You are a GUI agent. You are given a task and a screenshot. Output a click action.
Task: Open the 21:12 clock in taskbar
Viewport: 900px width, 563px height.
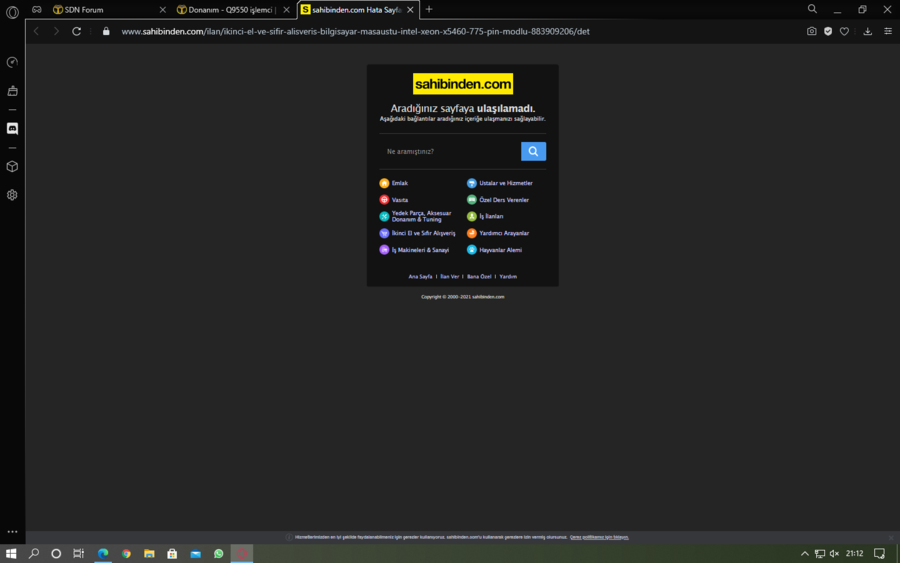pos(854,554)
